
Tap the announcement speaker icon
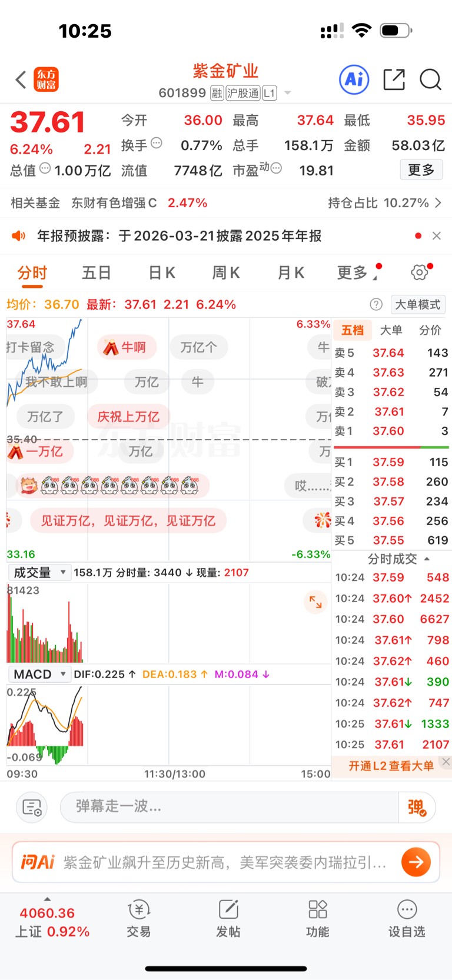point(19,236)
